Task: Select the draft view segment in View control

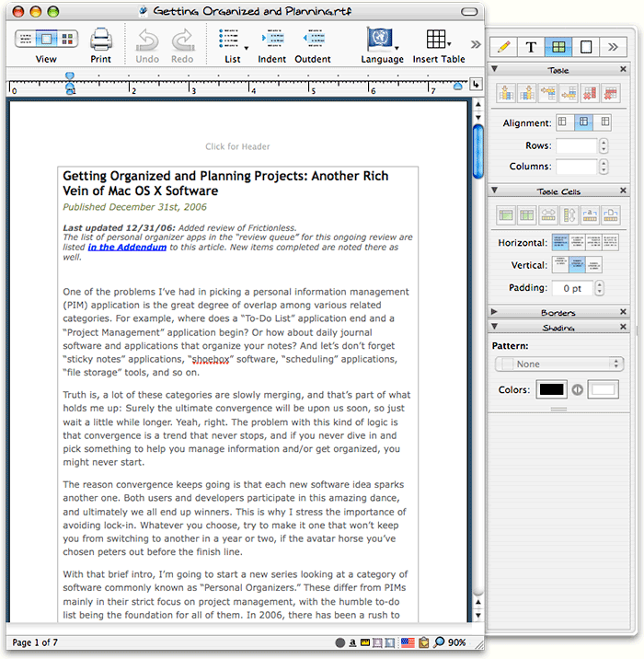Action: [25, 39]
